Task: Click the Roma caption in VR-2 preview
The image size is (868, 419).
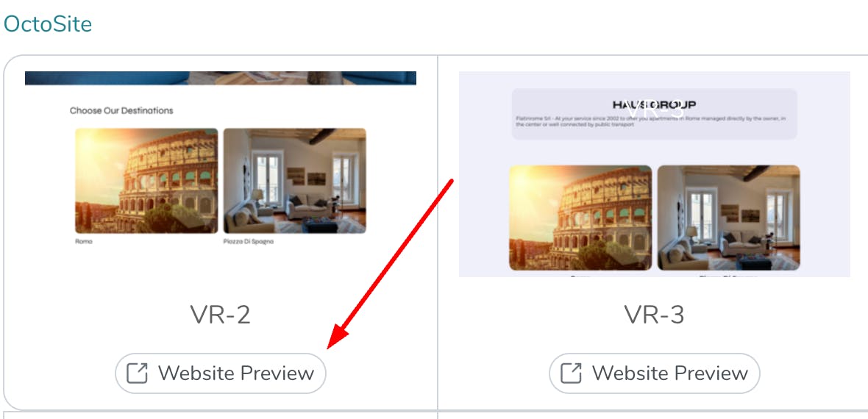Action: point(84,241)
